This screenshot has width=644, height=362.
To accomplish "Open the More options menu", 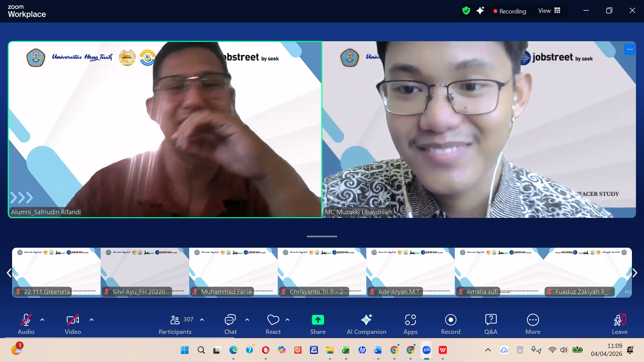I will (533, 324).
